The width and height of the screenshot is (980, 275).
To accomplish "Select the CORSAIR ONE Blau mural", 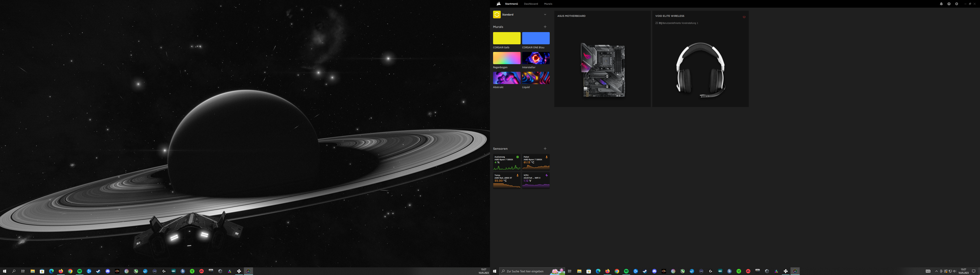I will point(536,38).
